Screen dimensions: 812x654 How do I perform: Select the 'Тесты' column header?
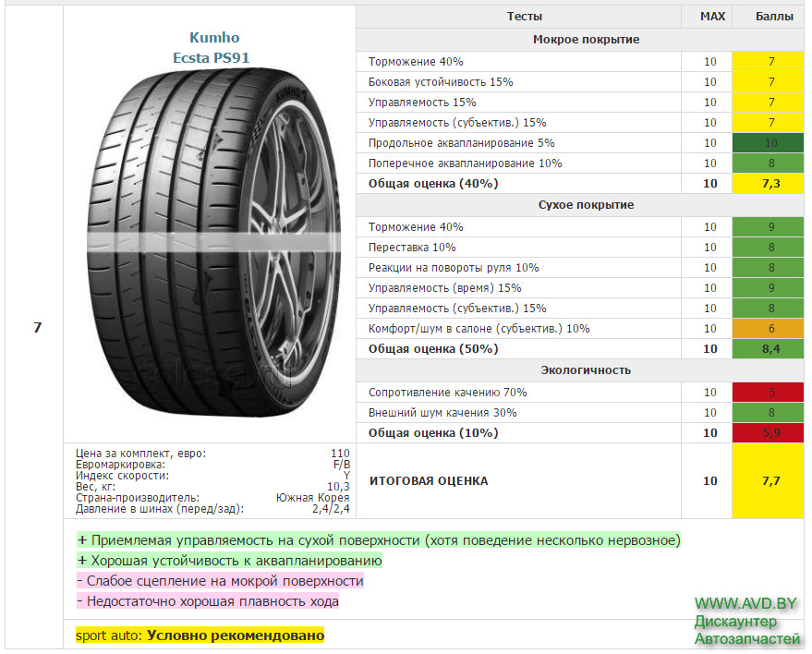(524, 17)
